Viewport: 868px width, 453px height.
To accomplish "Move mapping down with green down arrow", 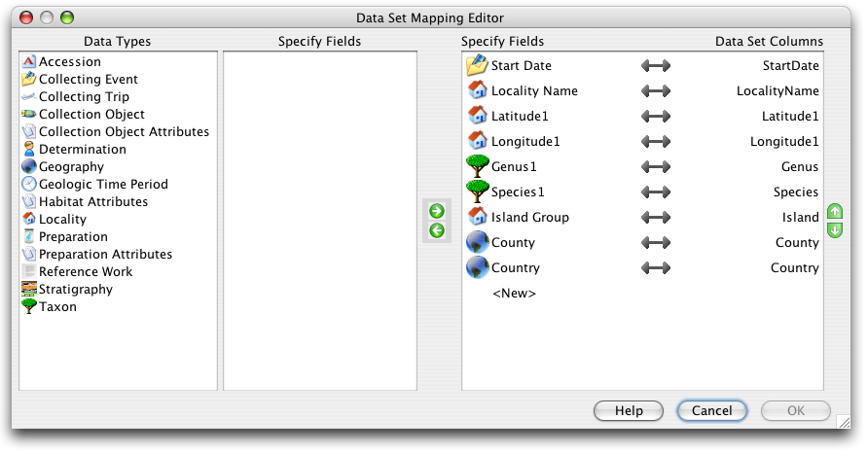I will [835, 230].
